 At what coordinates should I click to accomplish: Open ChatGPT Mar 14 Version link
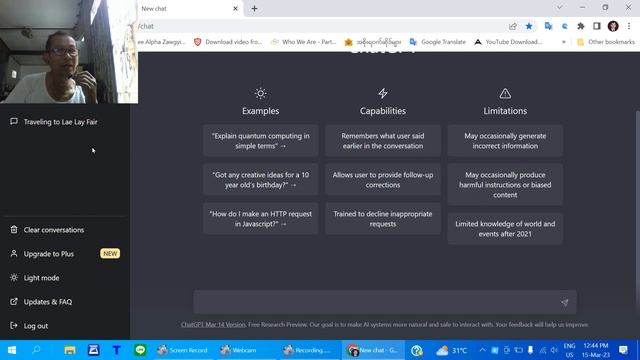213,324
